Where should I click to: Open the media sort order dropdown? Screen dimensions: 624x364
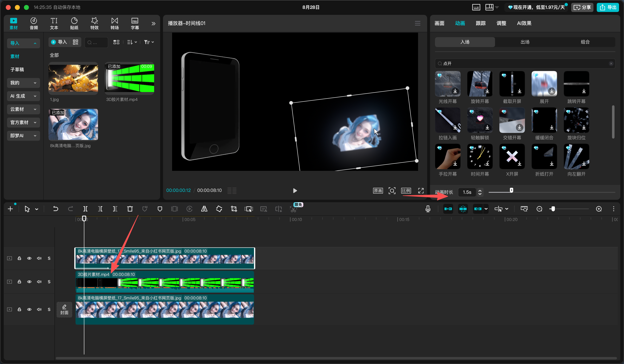(132, 42)
